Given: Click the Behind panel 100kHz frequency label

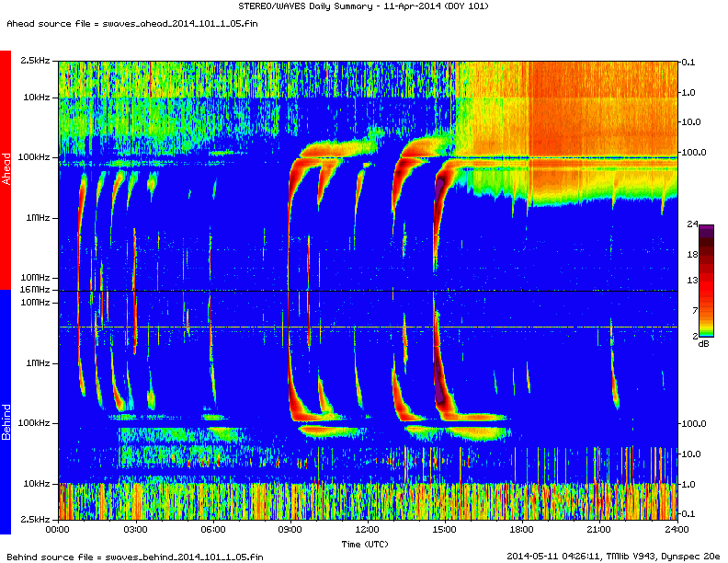Looking at the screenshot, I should [x=33, y=423].
